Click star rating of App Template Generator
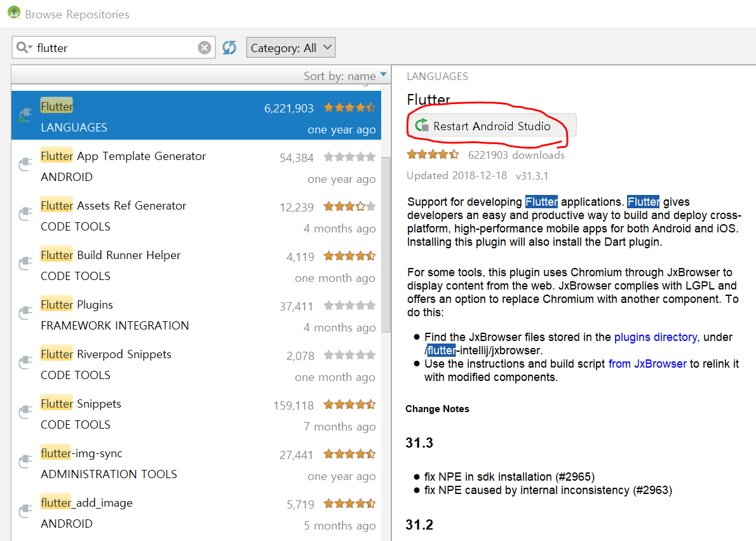This screenshot has height=541, width=756. point(349,157)
